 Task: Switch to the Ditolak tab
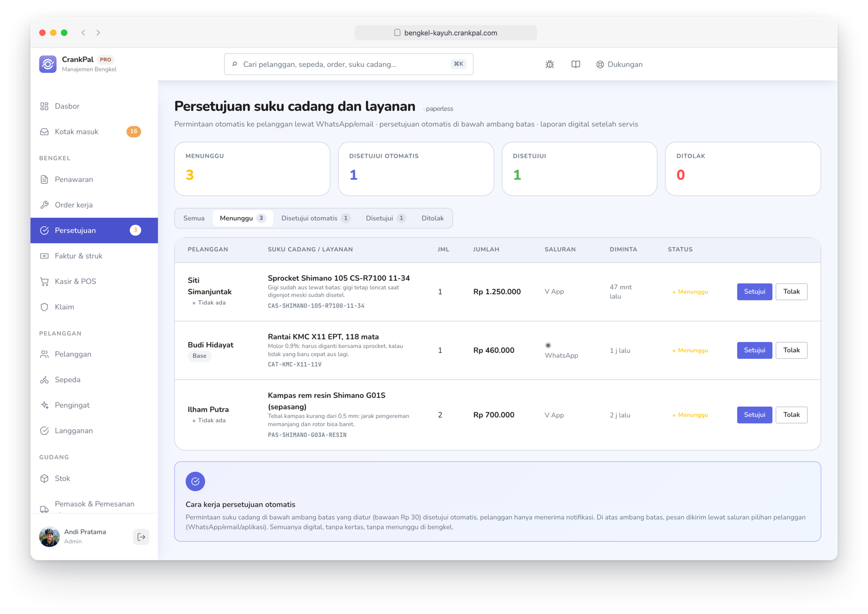tap(432, 218)
